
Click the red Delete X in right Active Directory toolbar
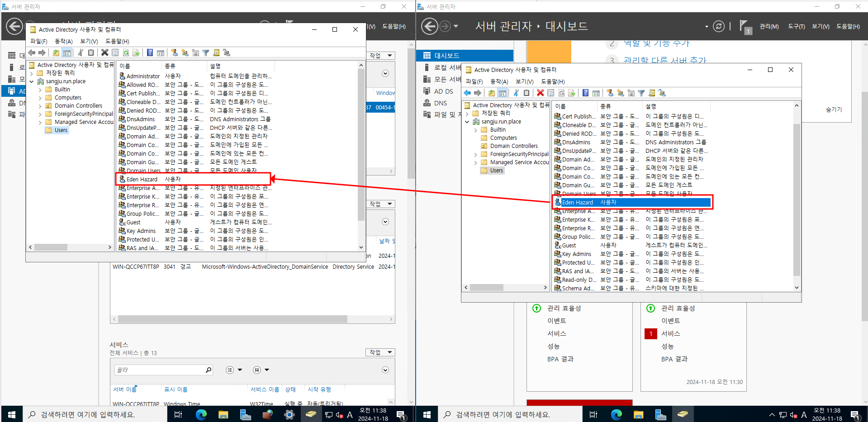(540, 93)
